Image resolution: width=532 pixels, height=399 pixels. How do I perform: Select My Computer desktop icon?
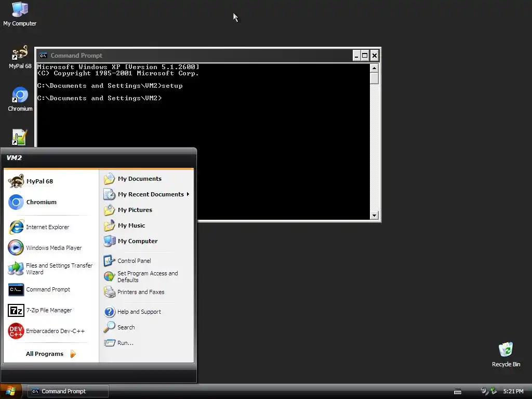[x=20, y=14]
